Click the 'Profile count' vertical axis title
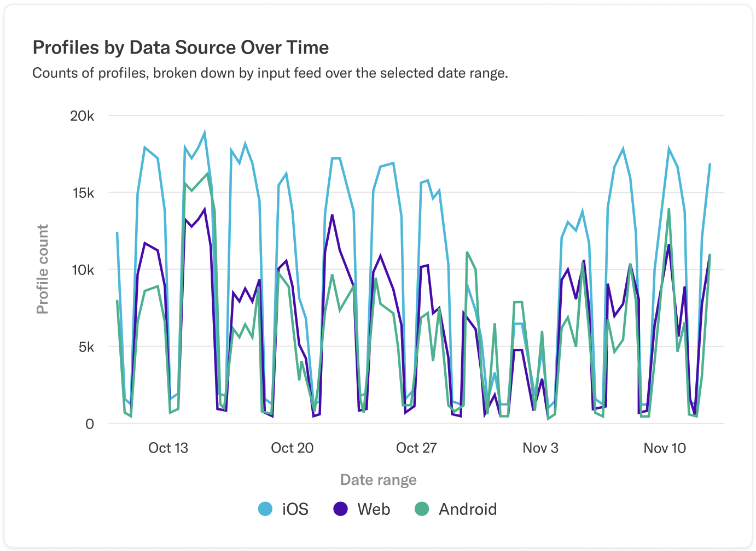The width and height of the screenshot is (756, 551). [x=42, y=269]
